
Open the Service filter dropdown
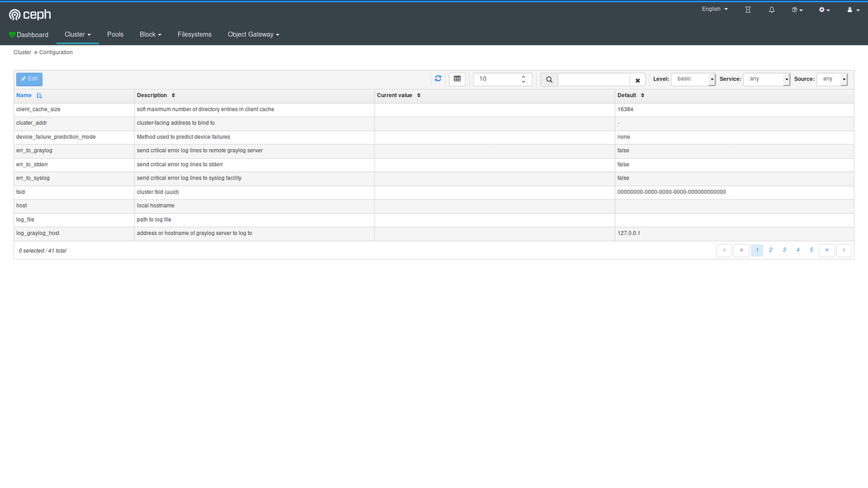pyautogui.click(x=767, y=79)
